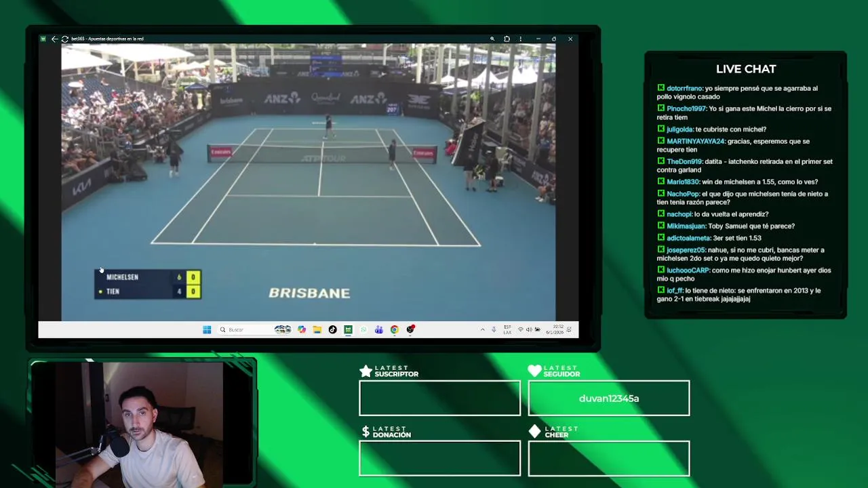Screen dimensions: 868x488
Task: Open the OBS Studio icon in the taskbar
Action: tap(410, 330)
